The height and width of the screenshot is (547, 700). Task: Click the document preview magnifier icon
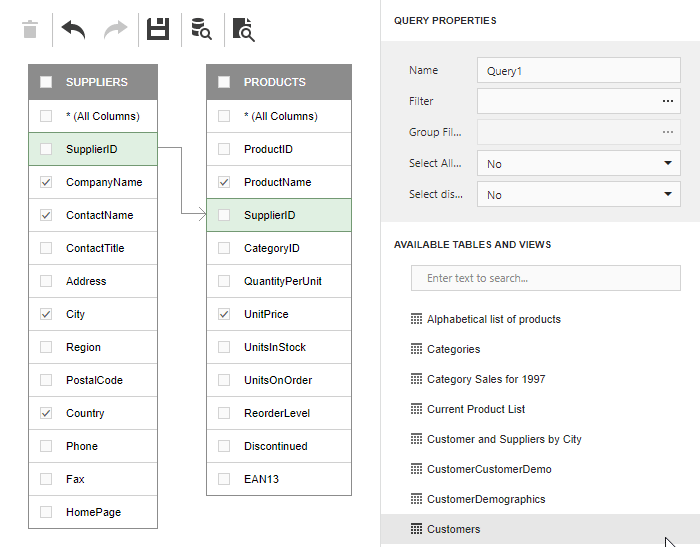tap(243, 29)
